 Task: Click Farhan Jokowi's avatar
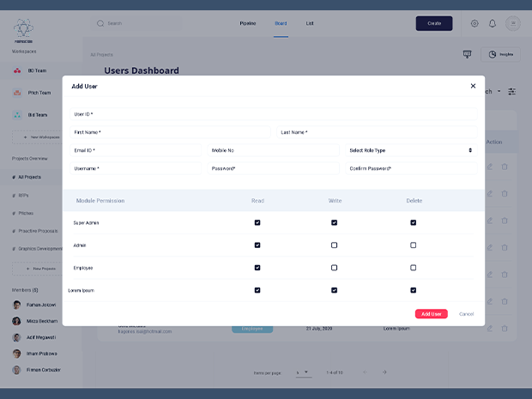click(x=16, y=305)
